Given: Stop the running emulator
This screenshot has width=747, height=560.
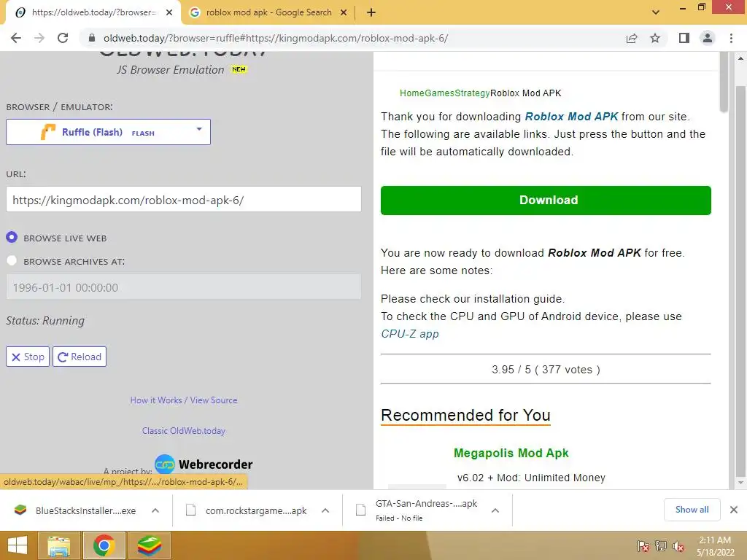Looking at the screenshot, I should click(28, 357).
